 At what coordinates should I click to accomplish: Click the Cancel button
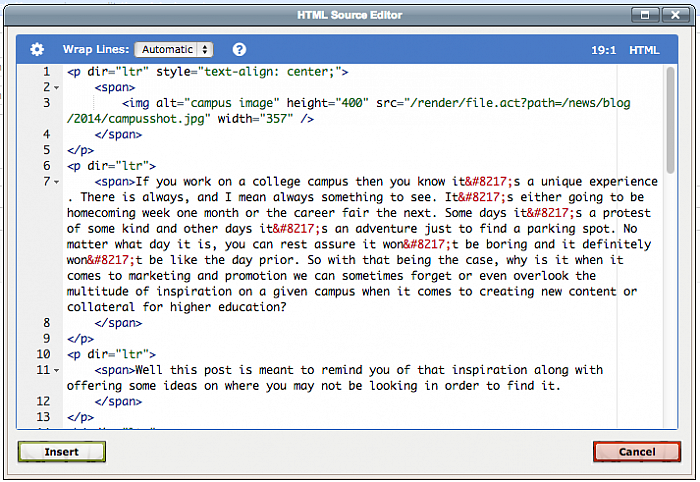637,452
